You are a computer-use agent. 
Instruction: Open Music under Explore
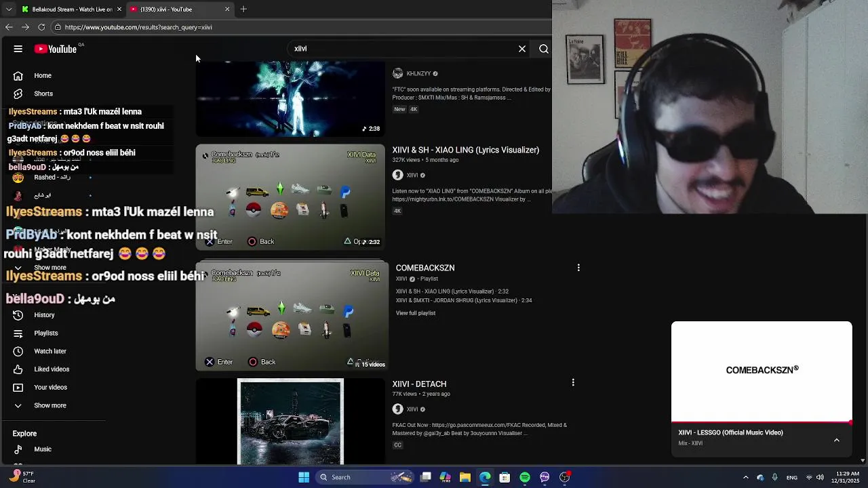(x=43, y=449)
